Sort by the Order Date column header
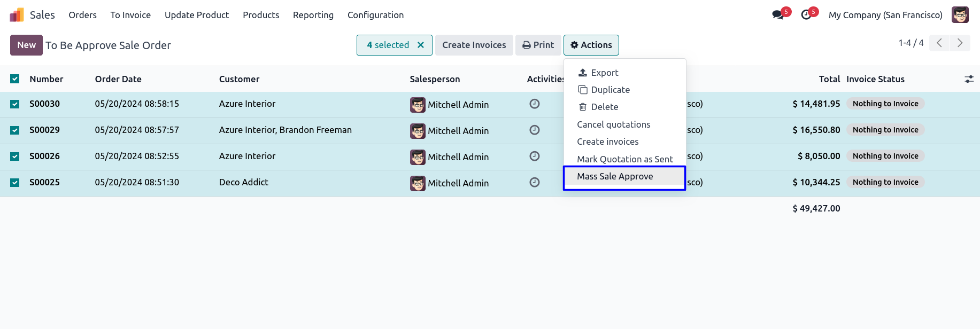 [118, 79]
